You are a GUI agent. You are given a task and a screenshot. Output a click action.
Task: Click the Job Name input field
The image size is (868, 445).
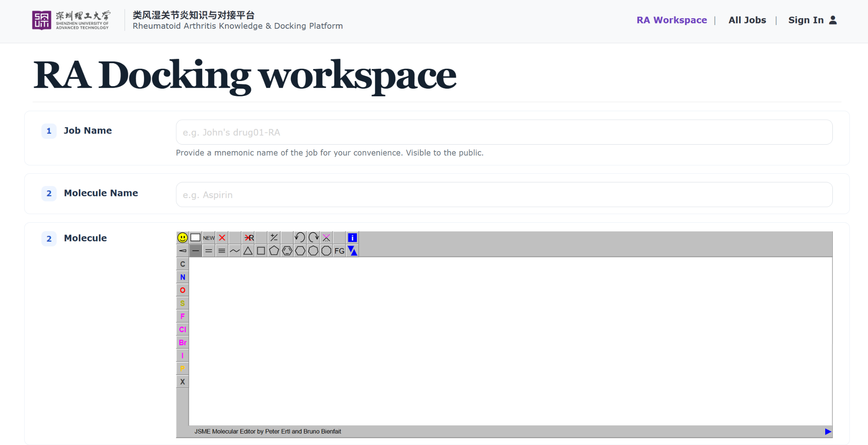pyautogui.click(x=504, y=132)
